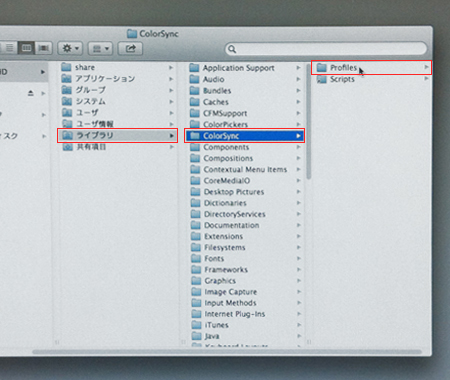Screen dimensions: 450x380
Task: Open the Dictionaries folder
Action: click(245, 203)
